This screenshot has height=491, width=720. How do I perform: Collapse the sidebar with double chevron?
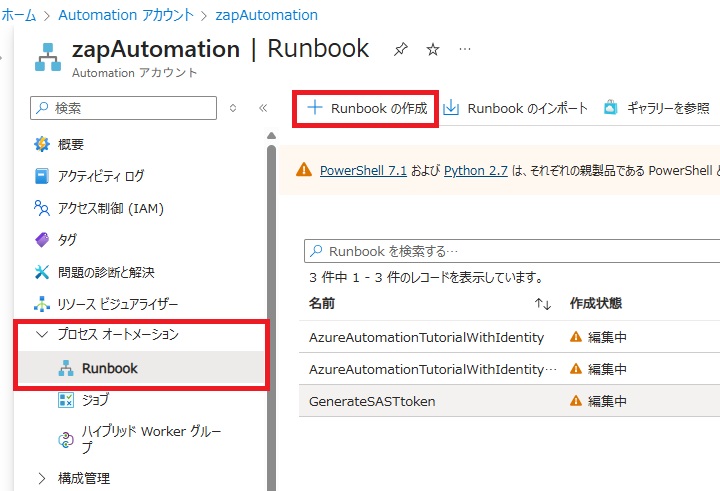pyautogui.click(x=263, y=108)
